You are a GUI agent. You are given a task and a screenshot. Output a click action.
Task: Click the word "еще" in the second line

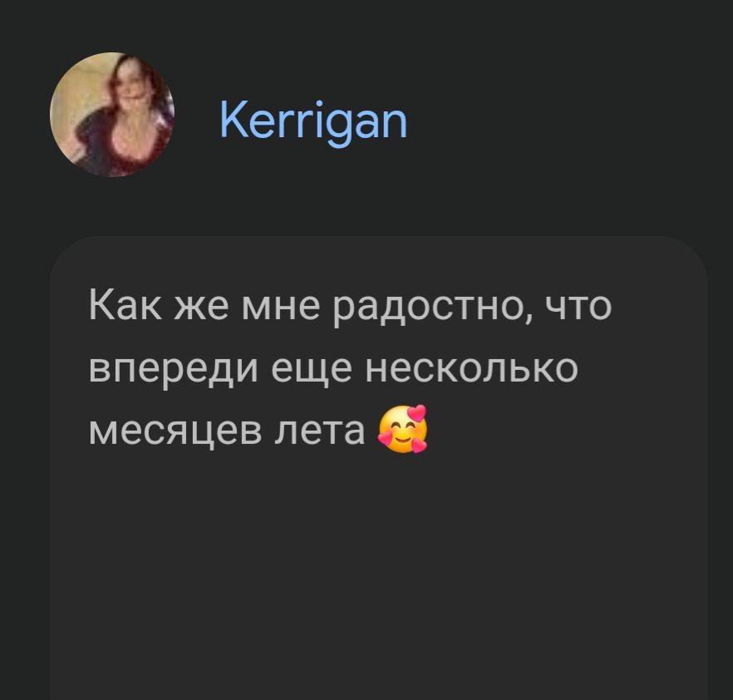[x=312, y=369]
